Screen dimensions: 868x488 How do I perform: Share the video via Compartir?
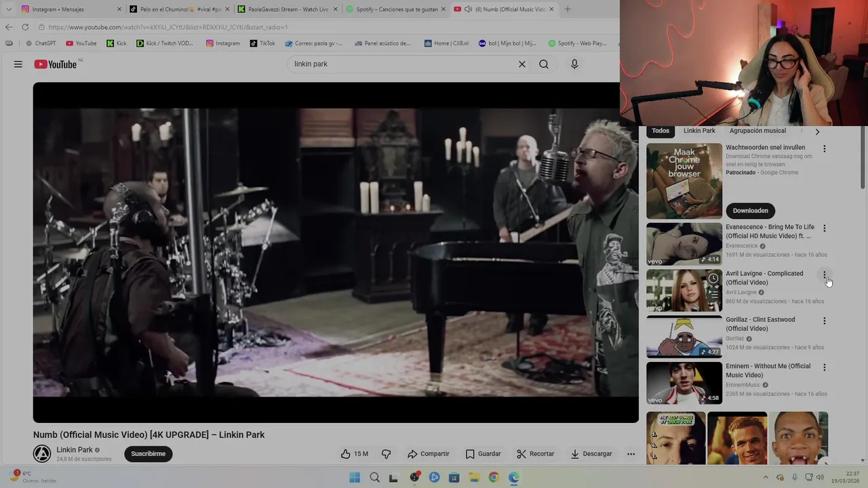pyautogui.click(x=428, y=454)
